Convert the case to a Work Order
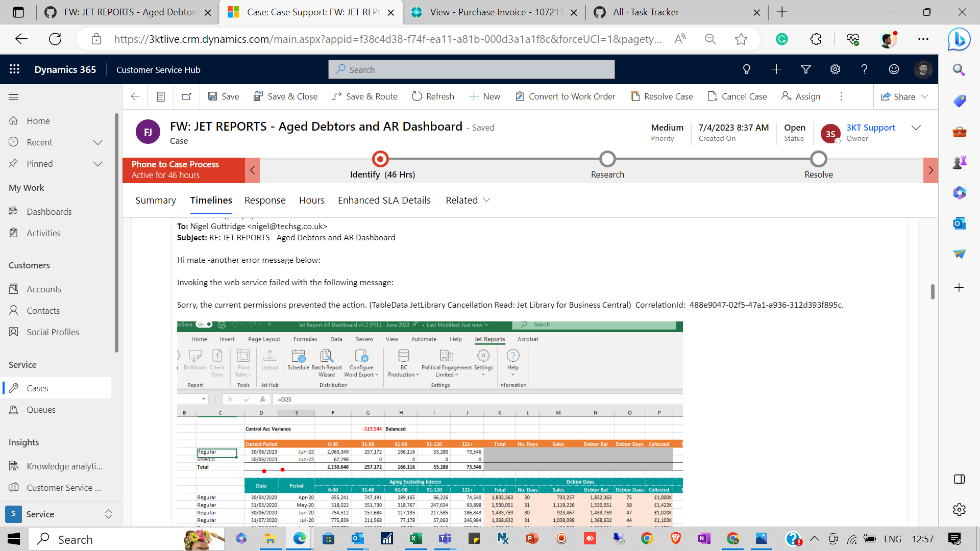This screenshot has width=980, height=551. point(565,96)
